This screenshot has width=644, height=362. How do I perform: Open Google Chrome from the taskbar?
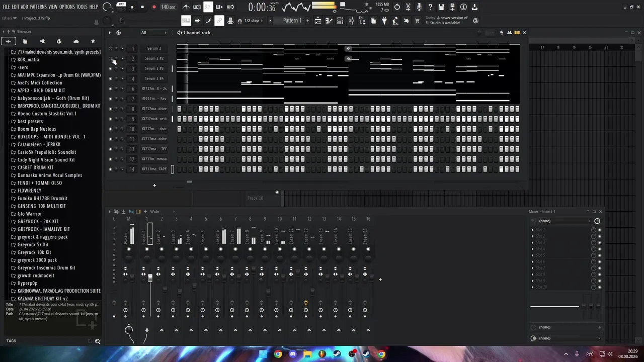[278, 354]
